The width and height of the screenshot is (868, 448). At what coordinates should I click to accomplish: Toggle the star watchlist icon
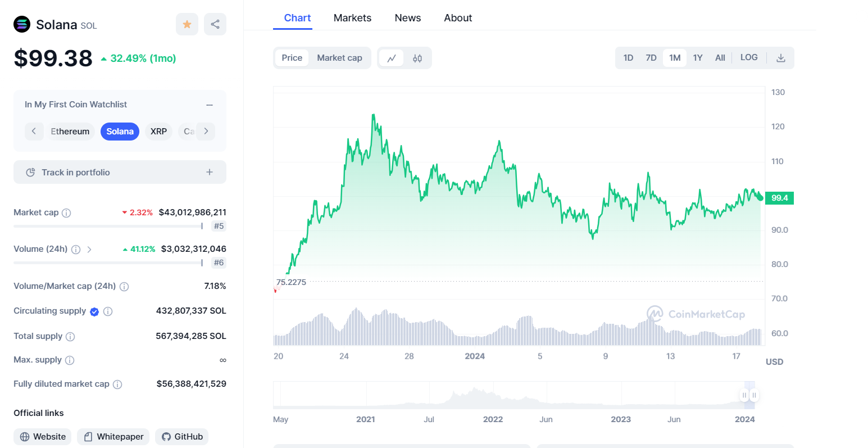tap(187, 24)
